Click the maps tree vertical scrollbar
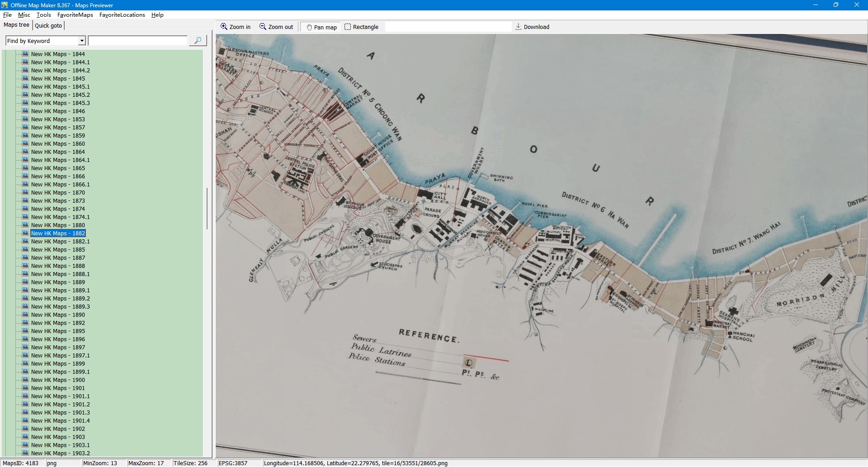 pyautogui.click(x=207, y=208)
